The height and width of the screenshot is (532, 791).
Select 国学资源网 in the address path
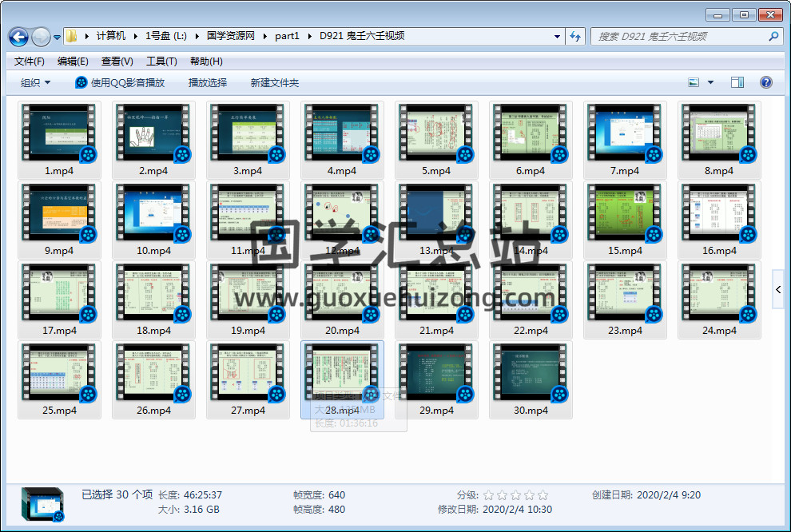click(x=231, y=36)
